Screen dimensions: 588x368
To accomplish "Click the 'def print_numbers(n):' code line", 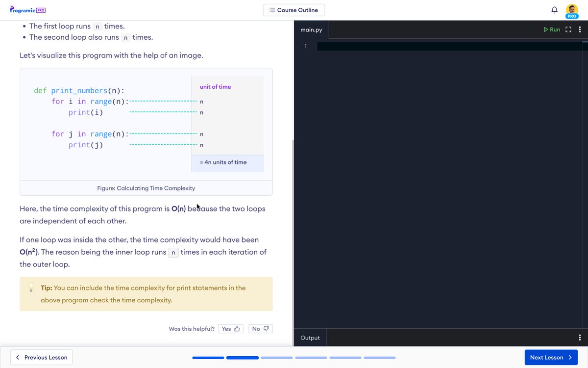I will [79, 91].
